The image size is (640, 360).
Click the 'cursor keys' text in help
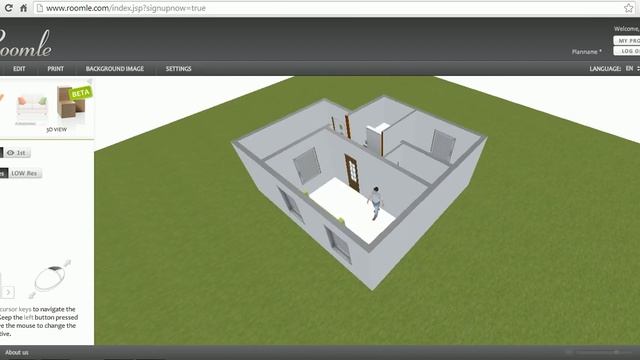point(16,309)
